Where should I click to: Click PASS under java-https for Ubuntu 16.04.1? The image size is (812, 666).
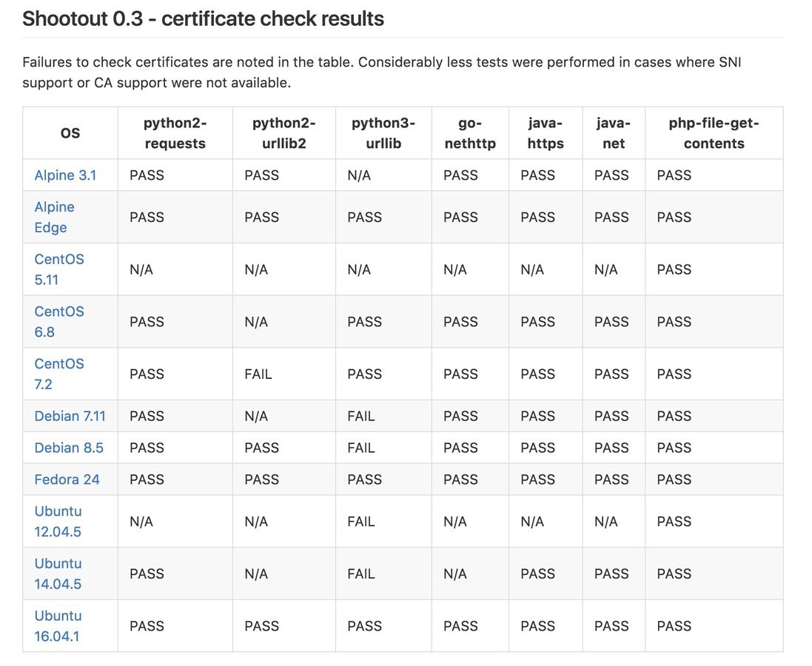pyautogui.click(x=537, y=626)
